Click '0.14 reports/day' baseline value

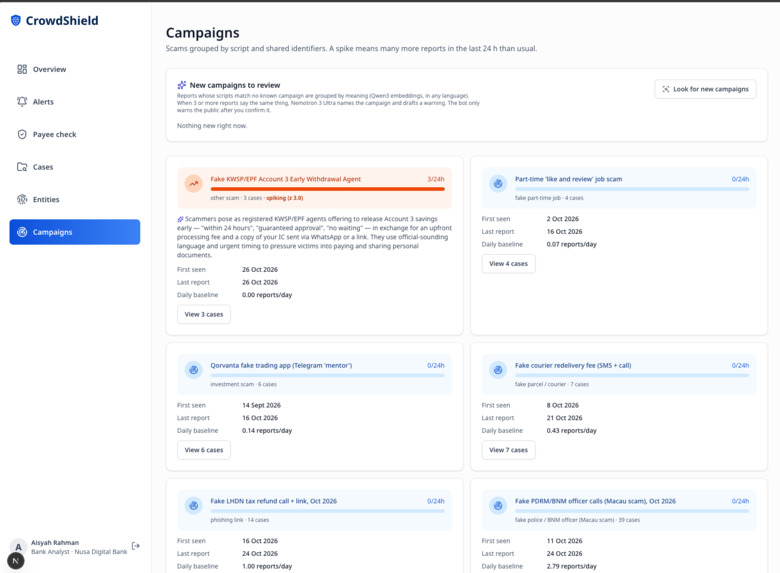(267, 431)
